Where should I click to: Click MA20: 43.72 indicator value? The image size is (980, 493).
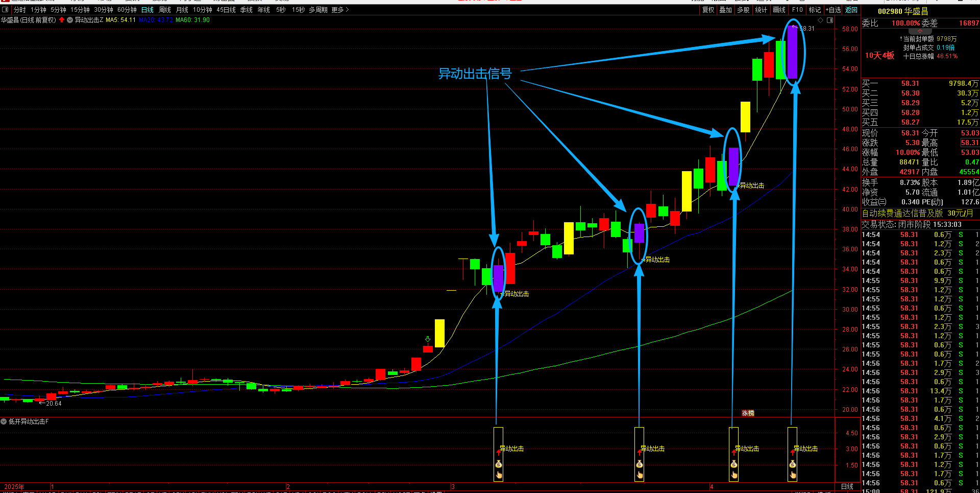(x=156, y=20)
